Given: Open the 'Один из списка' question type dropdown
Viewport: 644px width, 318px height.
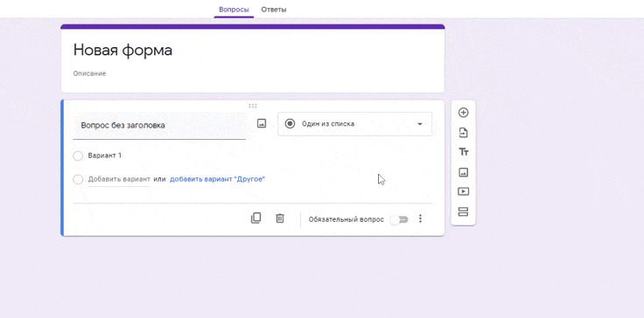Looking at the screenshot, I should point(355,124).
